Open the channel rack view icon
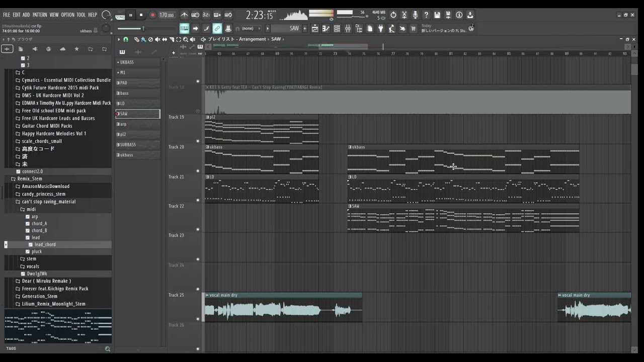Viewport: 644px width, 362px height. 337,29
